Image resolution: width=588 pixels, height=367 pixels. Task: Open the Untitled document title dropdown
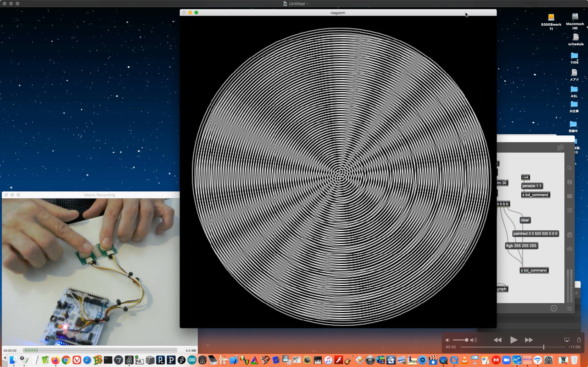(307, 4)
